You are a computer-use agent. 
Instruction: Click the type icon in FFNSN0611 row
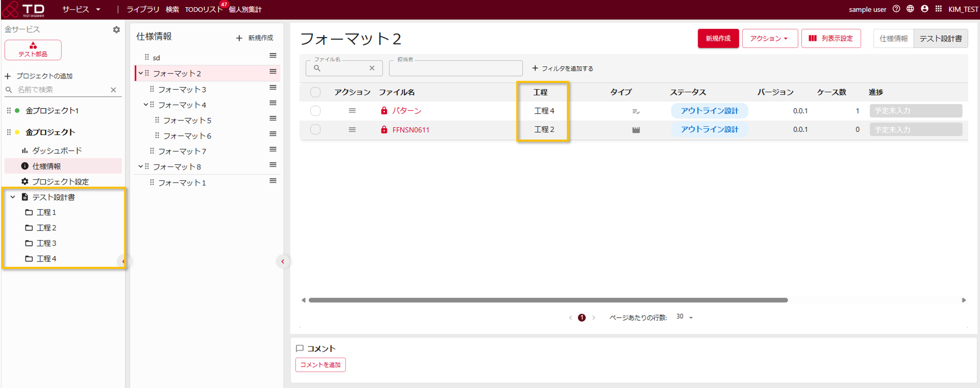pyautogui.click(x=636, y=130)
